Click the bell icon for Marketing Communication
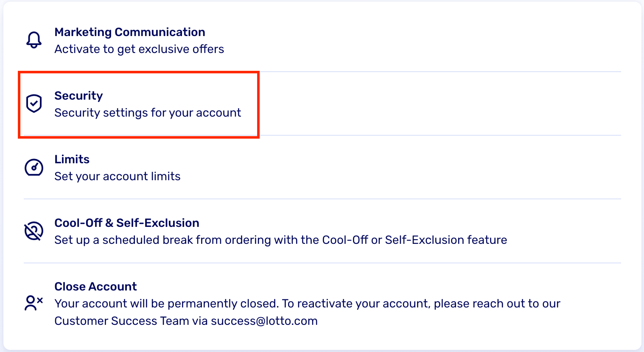This screenshot has height=352, width=644. [x=34, y=40]
